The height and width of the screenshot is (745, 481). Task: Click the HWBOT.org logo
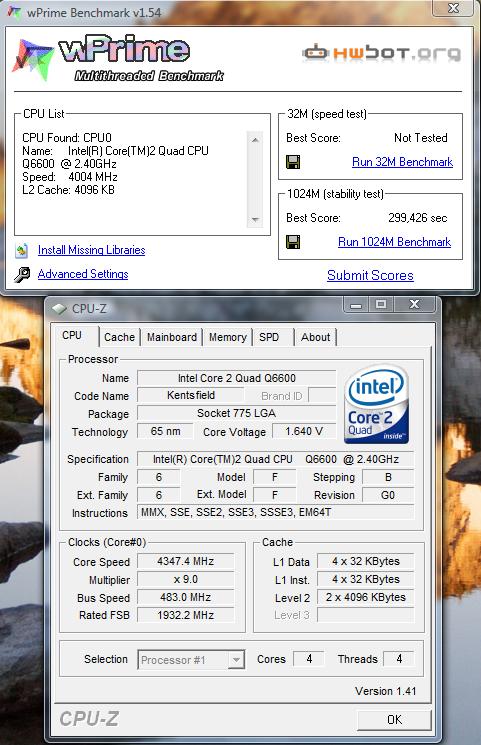[382, 53]
